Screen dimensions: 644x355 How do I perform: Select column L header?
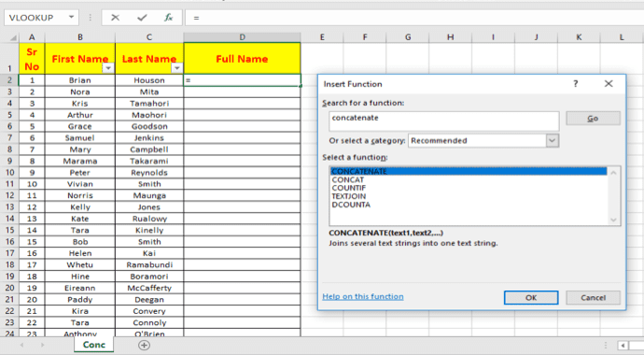622,37
